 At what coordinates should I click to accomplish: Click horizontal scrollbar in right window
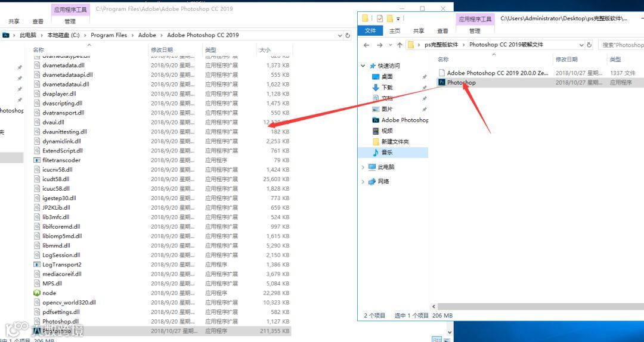point(540,307)
